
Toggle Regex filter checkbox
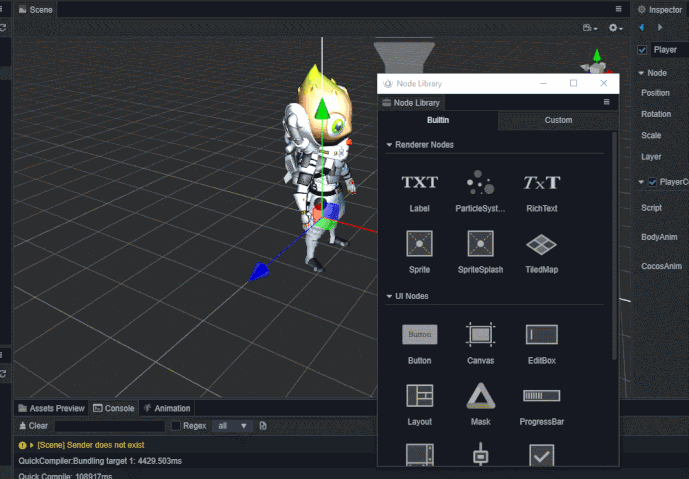175,425
